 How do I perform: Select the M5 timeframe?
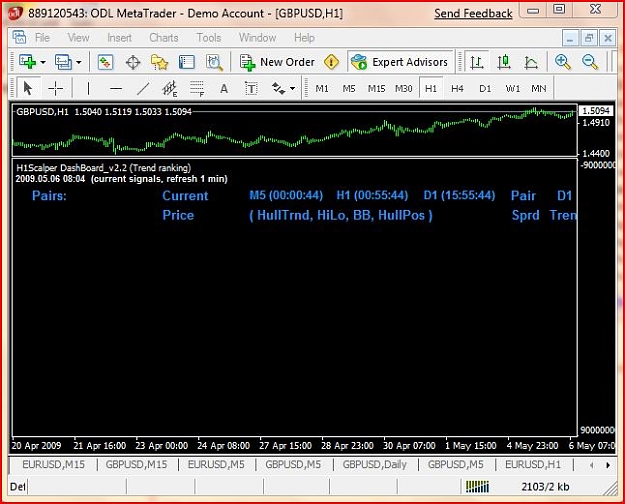[x=349, y=89]
